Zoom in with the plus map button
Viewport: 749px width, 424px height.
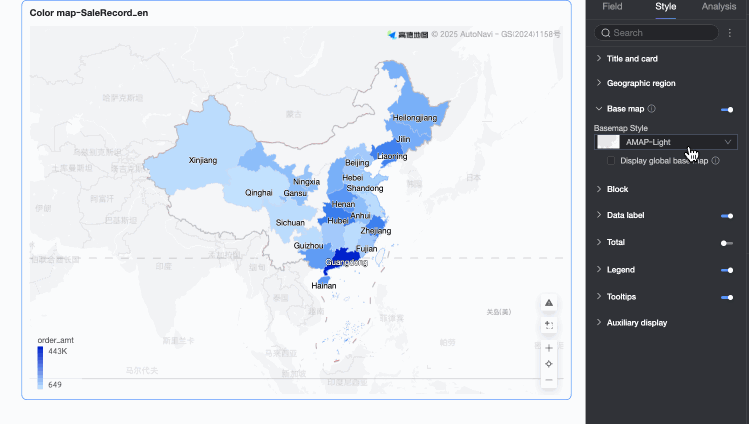[x=549, y=348]
